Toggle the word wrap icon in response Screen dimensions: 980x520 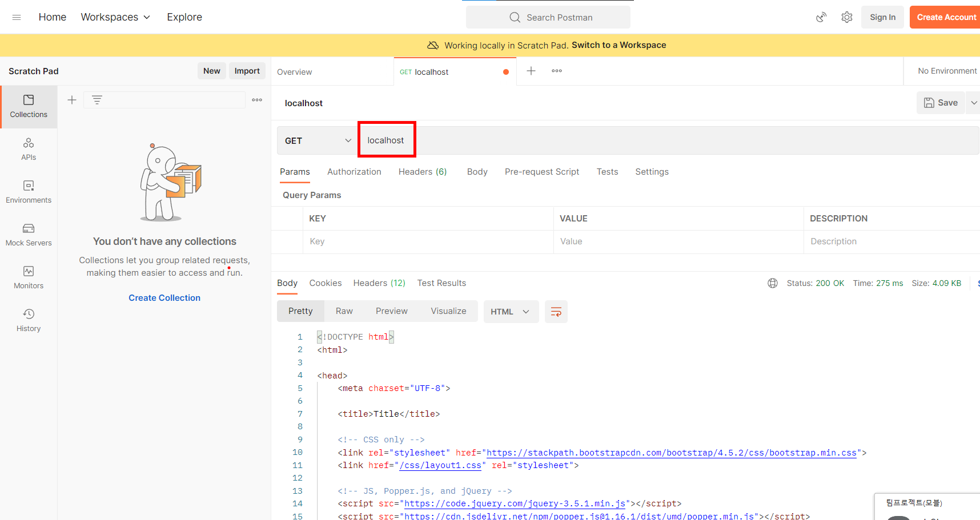[556, 312]
